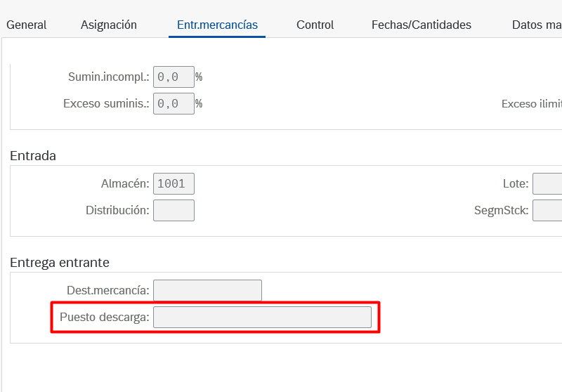Select the Distribución input field

tap(174, 210)
